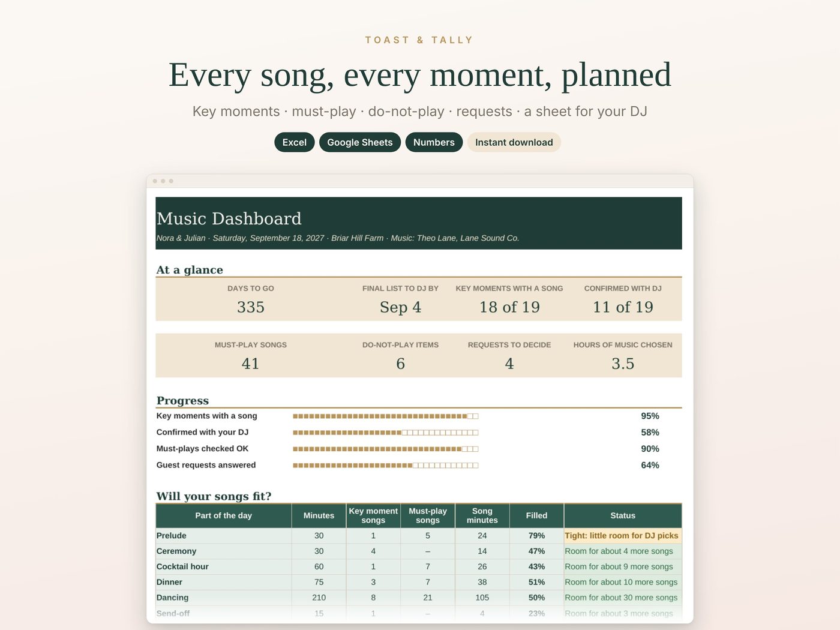Image resolution: width=840 pixels, height=630 pixels.
Task: Click the Guest requests answered progress bar
Action: click(386, 465)
